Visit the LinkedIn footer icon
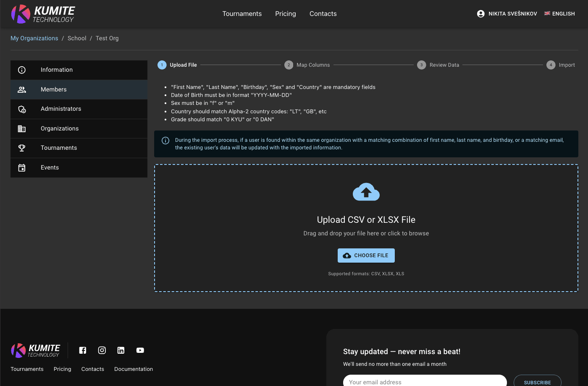 [x=121, y=350]
